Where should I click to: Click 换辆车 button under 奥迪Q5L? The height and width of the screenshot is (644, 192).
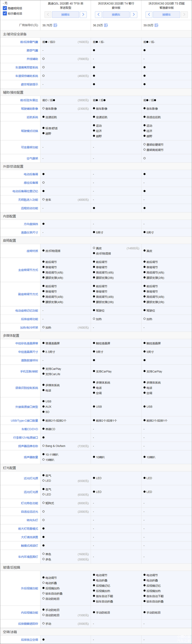click(x=66, y=15)
